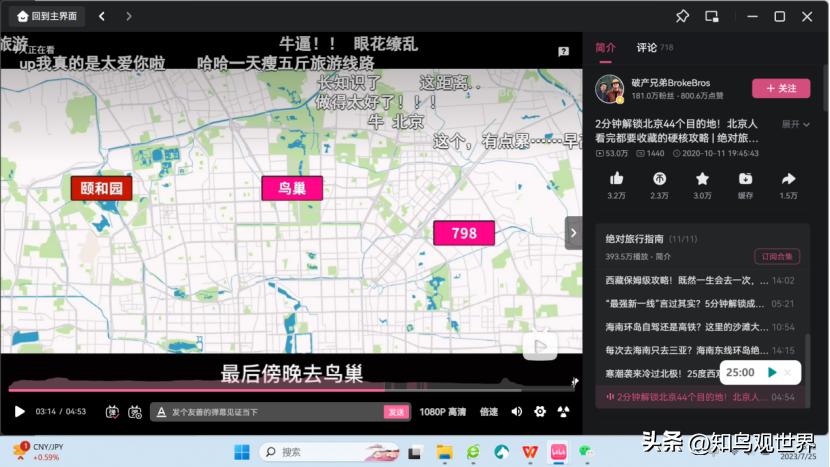Play the paused video
830x467 pixels.
[20, 411]
